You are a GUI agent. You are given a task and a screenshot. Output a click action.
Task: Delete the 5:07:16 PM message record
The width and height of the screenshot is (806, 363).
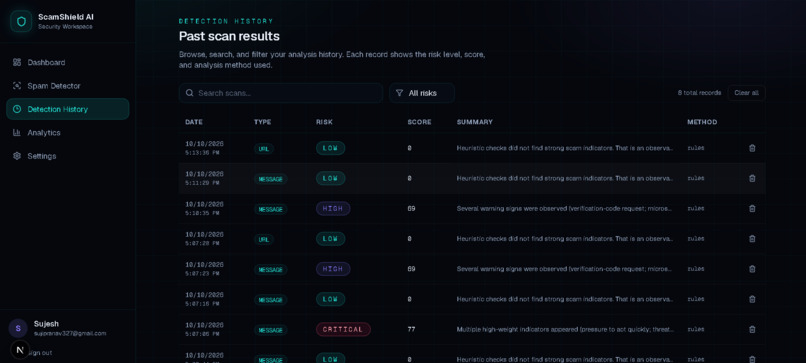tap(752, 299)
